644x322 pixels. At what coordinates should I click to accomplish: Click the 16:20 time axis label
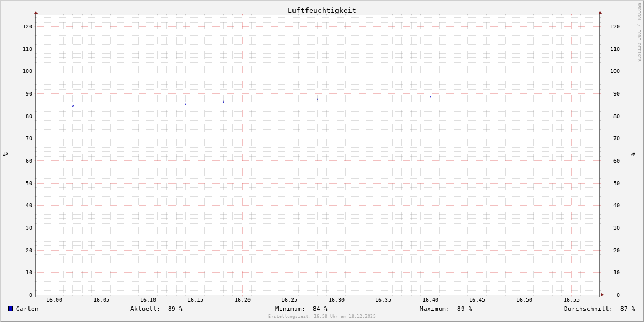[243, 300]
